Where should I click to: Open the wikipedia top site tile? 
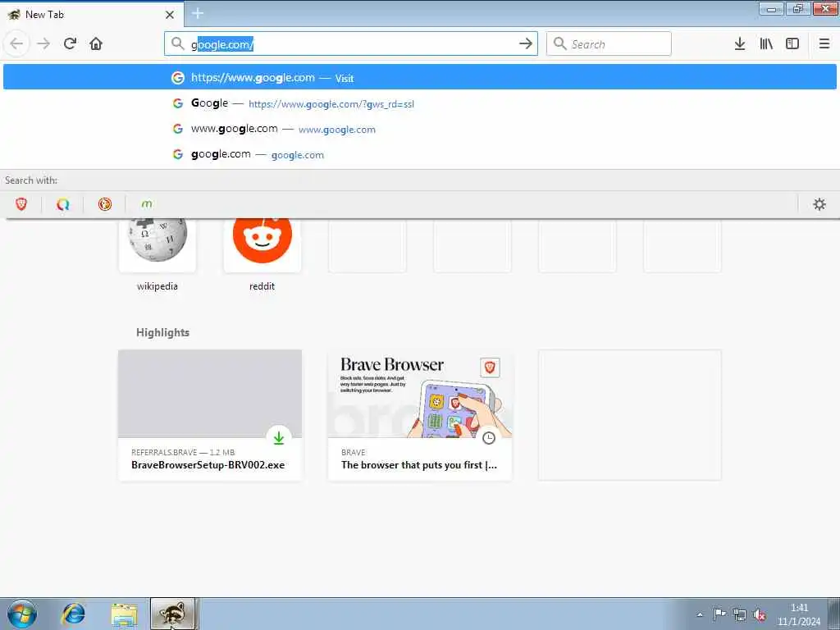click(x=157, y=244)
